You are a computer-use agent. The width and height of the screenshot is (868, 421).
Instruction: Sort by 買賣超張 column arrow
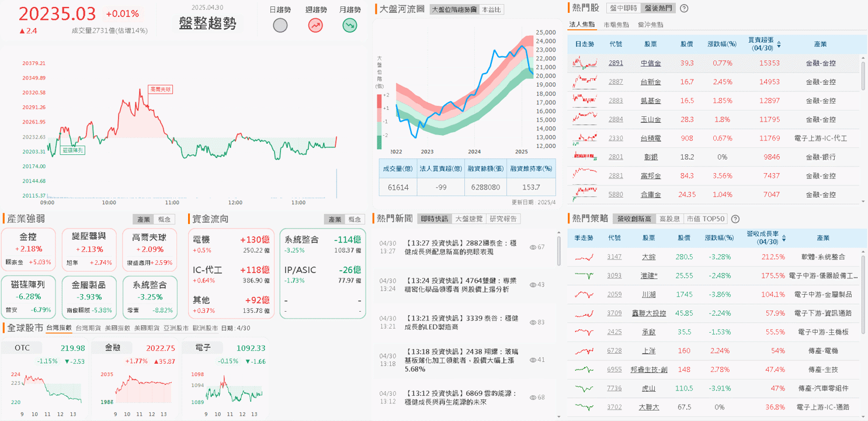[x=779, y=44]
